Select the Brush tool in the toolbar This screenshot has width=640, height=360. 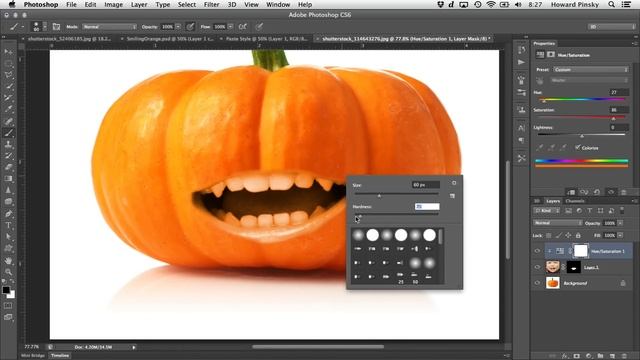tap(9, 133)
